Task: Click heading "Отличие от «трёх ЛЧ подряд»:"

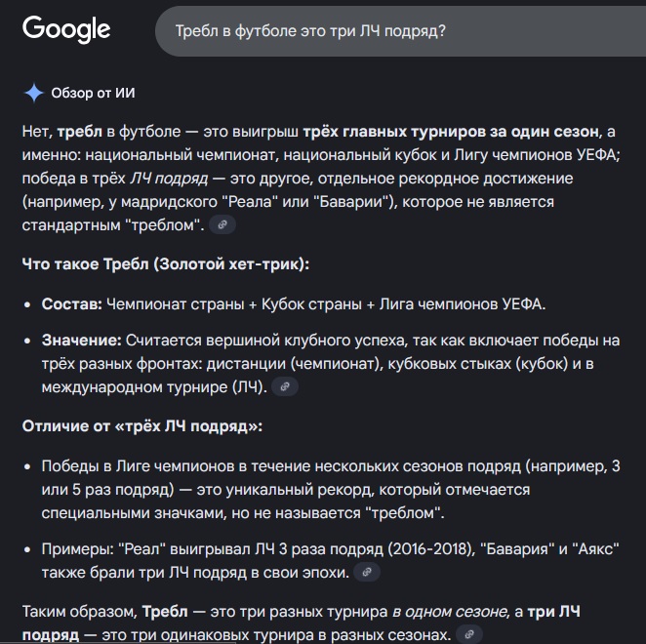Action: tap(141, 426)
